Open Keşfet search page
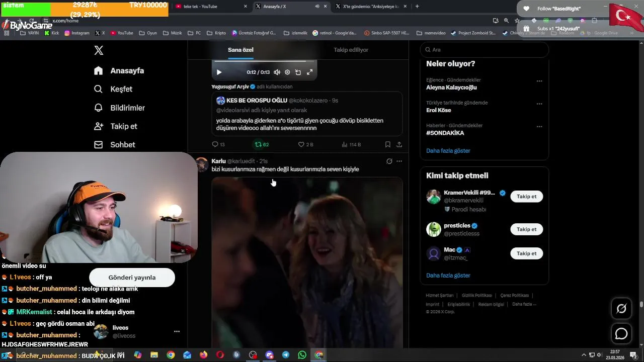Screen dimensions: 644x362 [x=113, y=89]
